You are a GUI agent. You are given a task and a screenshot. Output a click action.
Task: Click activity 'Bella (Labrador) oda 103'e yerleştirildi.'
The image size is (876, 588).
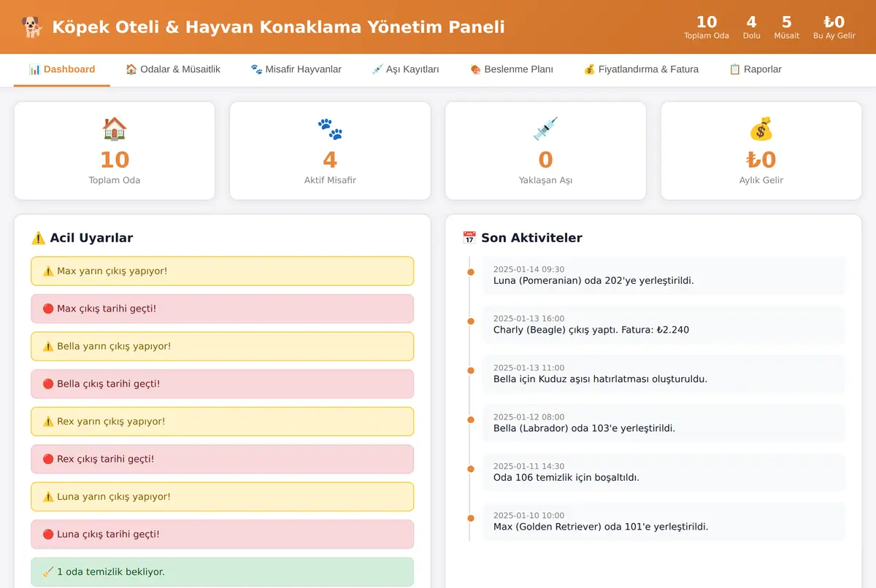(x=664, y=423)
